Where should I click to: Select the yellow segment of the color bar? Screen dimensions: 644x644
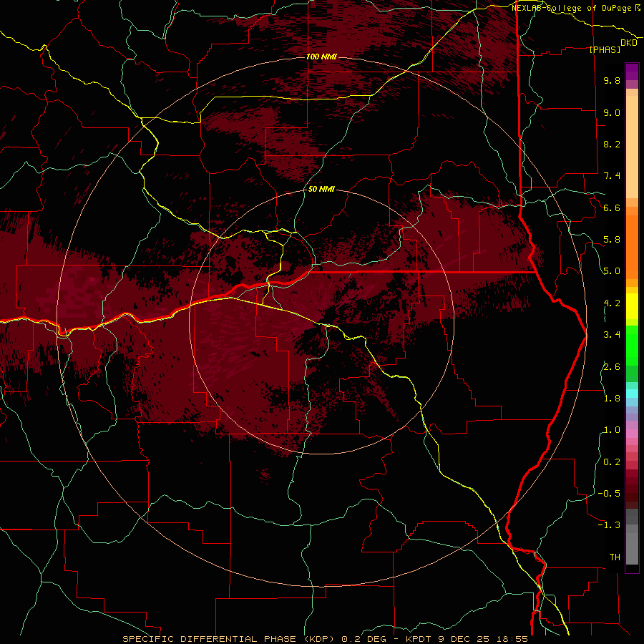(x=632, y=306)
